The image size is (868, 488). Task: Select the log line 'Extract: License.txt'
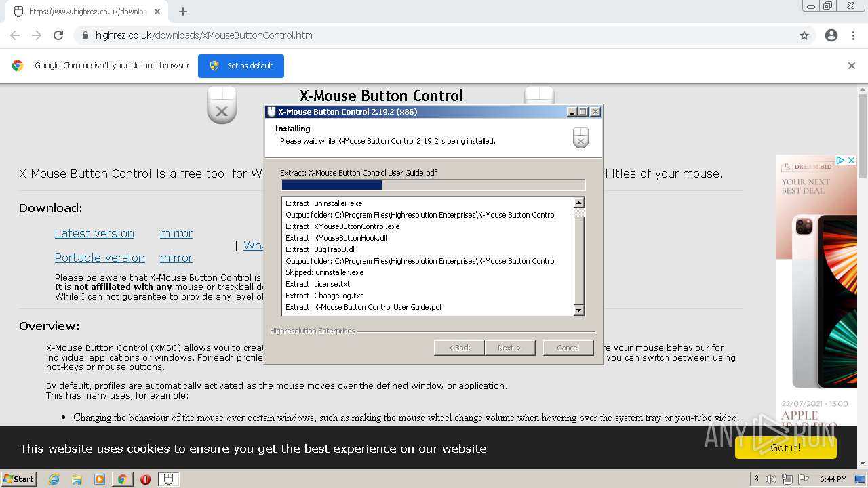(318, 284)
